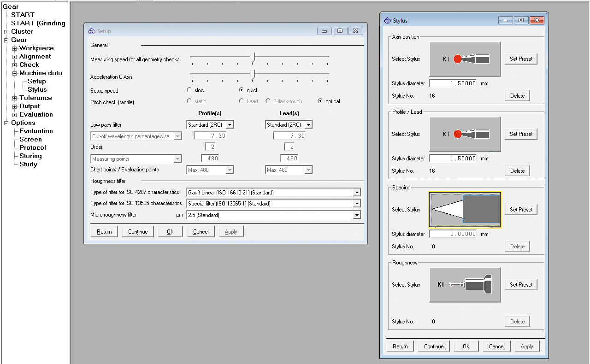Select the Profile / Lead K1 stylus image
The image size is (590, 364).
465,134
